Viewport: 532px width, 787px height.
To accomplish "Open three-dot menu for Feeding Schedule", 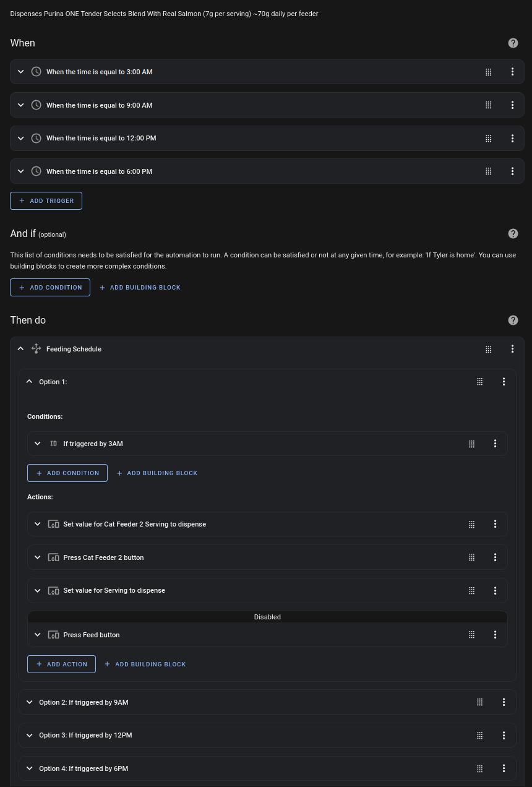I will coord(512,349).
